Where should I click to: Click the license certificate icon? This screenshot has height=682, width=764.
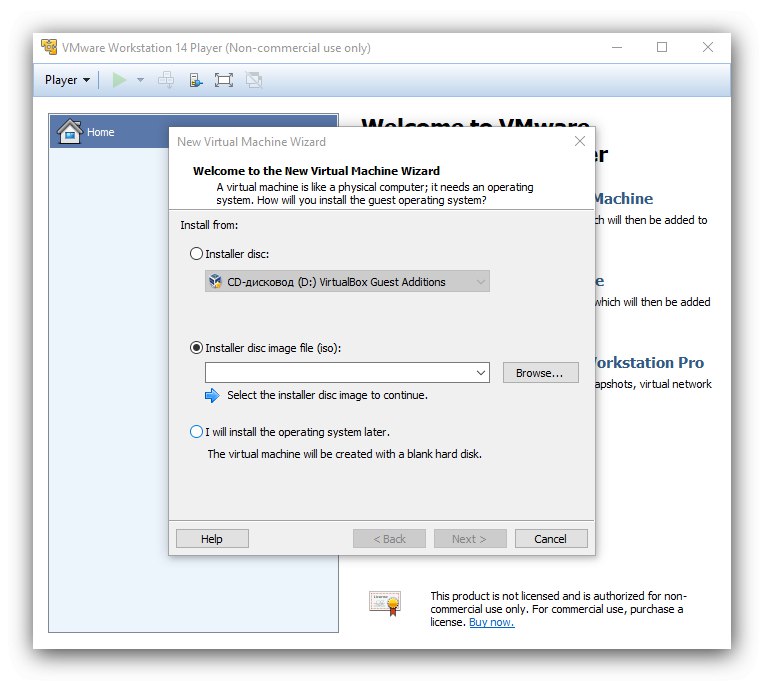pyautogui.click(x=385, y=603)
